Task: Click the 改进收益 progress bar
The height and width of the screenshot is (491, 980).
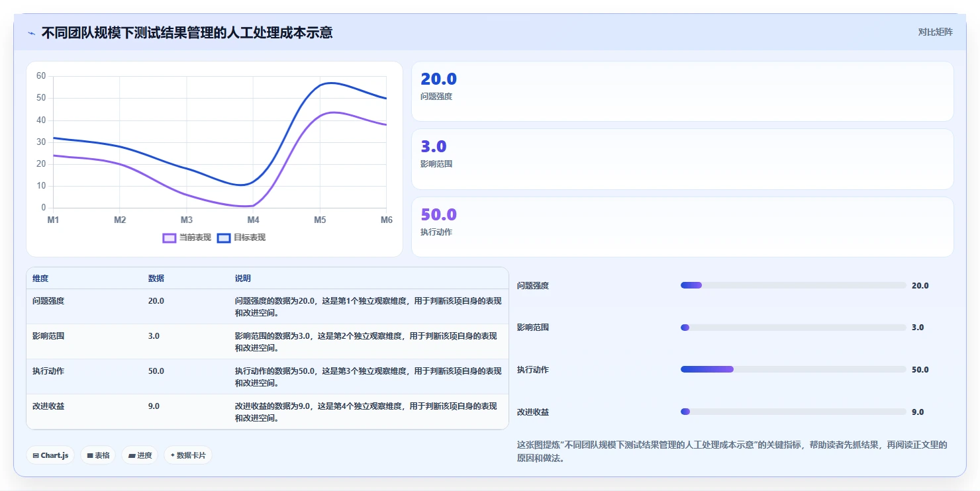Action: (x=793, y=412)
